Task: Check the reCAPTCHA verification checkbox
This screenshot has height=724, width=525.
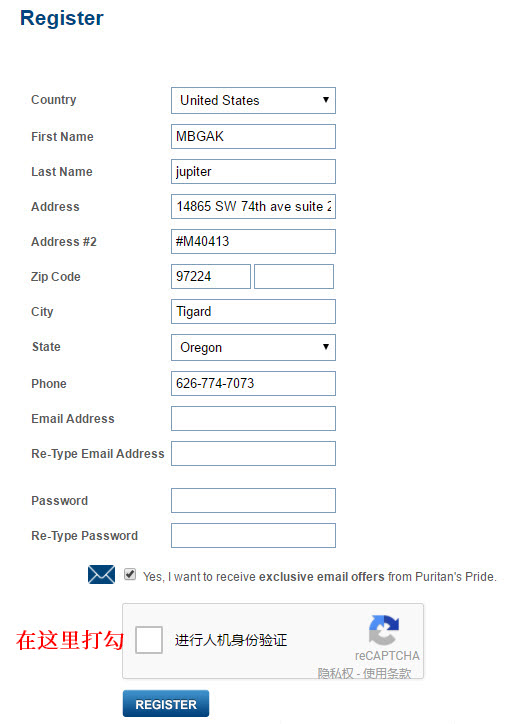Action: click(149, 640)
